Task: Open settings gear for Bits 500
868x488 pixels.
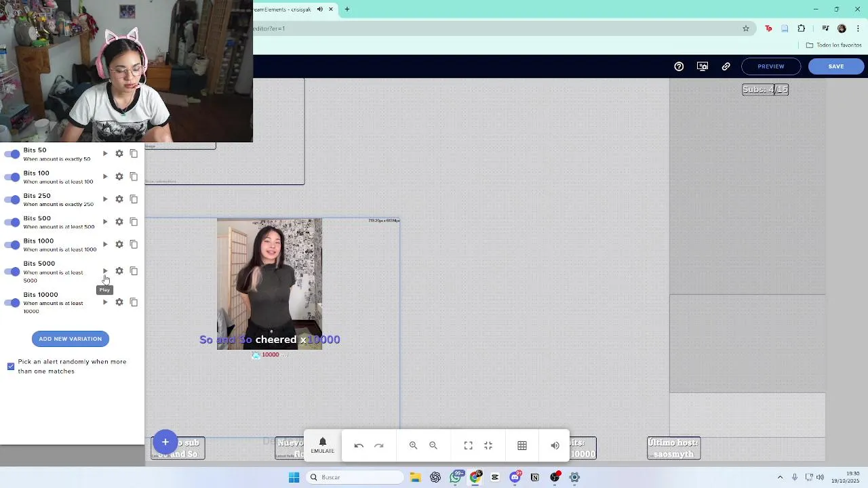Action: pos(119,222)
